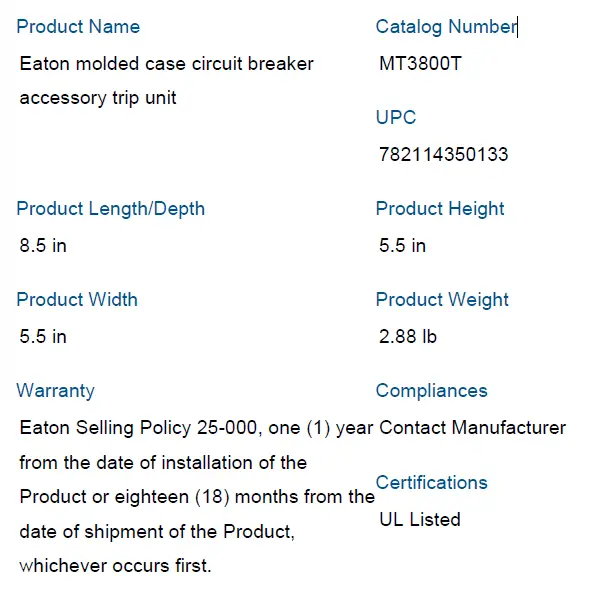606x599 pixels.
Task: Select the UL Listed certification value
Action: pyautogui.click(x=420, y=520)
